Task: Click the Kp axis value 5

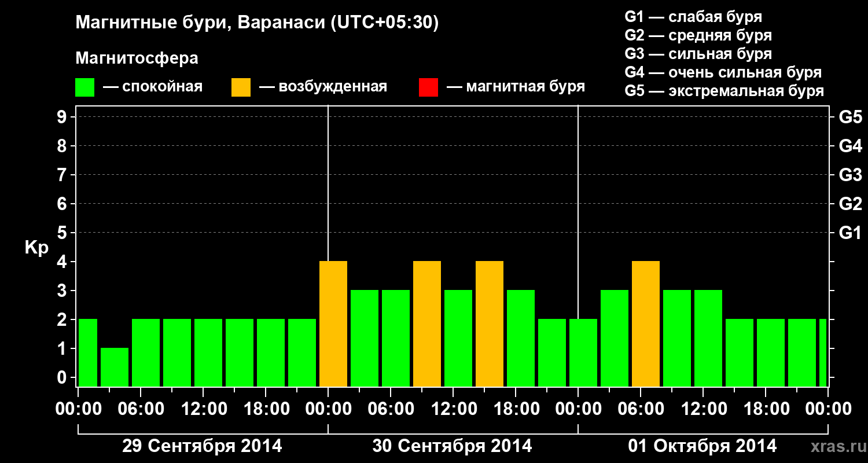Action: [x=63, y=233]
